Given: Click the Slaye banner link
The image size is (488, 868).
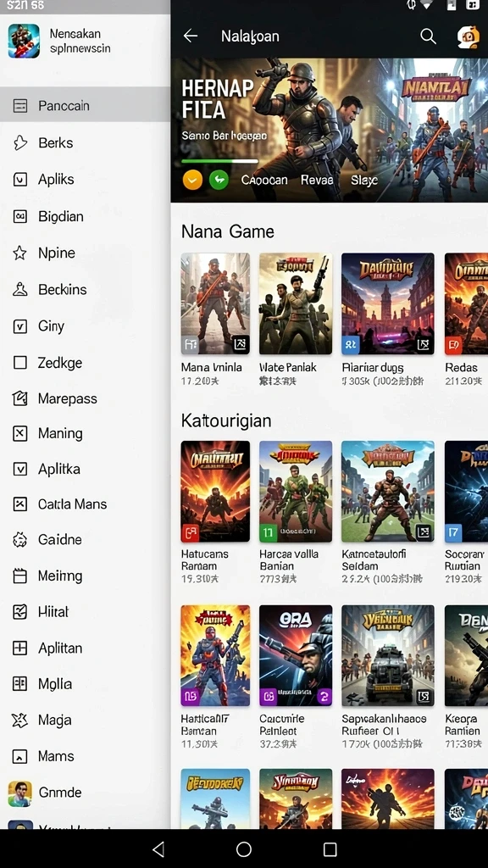Looking at the screenshot, I should coord(364,180).
